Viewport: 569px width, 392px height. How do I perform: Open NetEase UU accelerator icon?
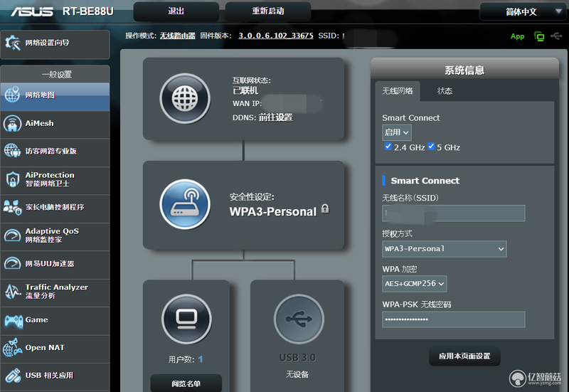(x=12, y=263)
